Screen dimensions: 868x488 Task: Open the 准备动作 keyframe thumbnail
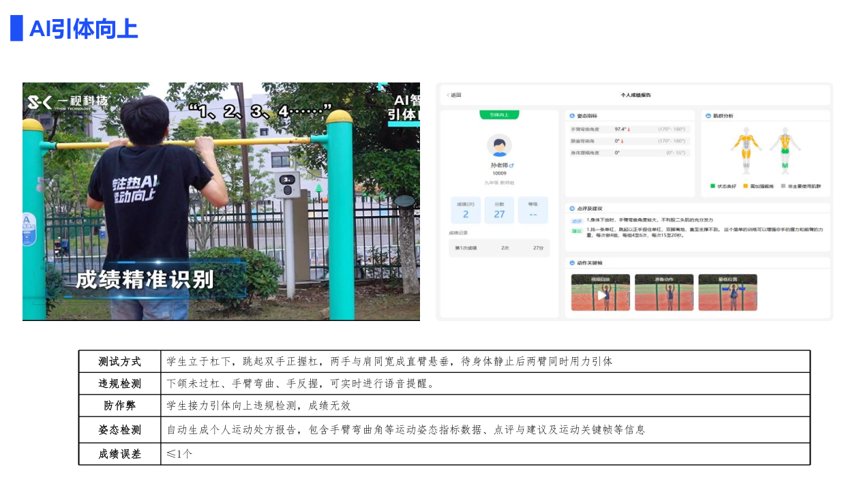[x=663, y=293]
